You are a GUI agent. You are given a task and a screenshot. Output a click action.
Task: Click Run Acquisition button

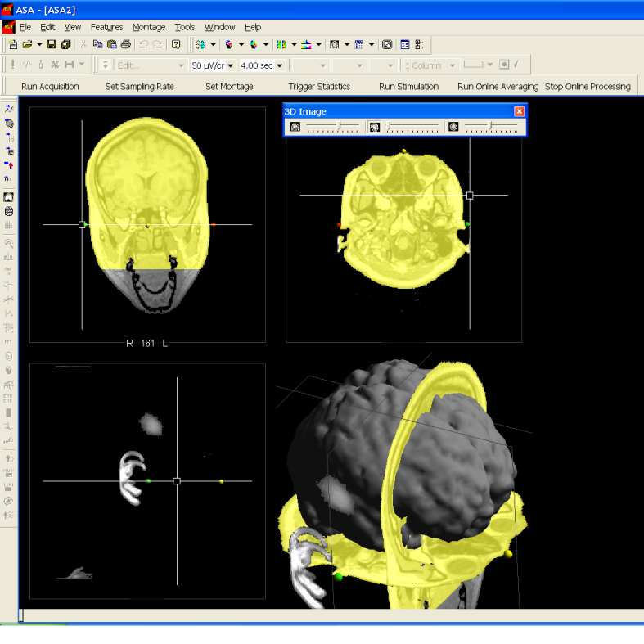50,86
